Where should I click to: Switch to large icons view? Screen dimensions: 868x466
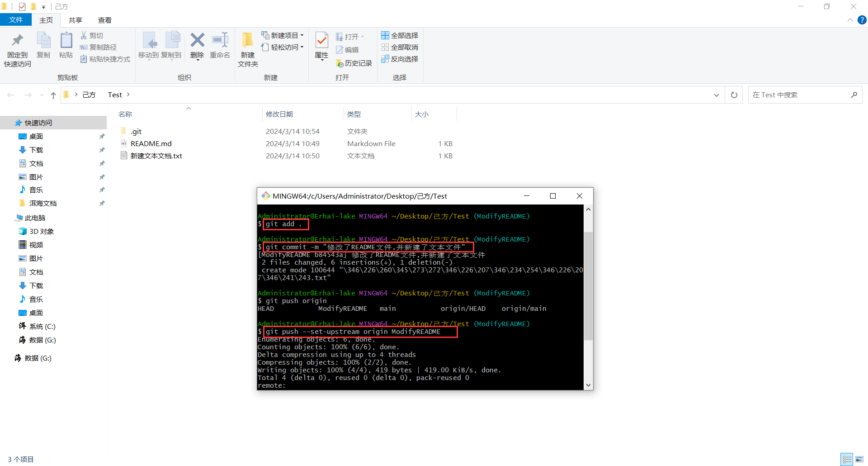[859, 459]
